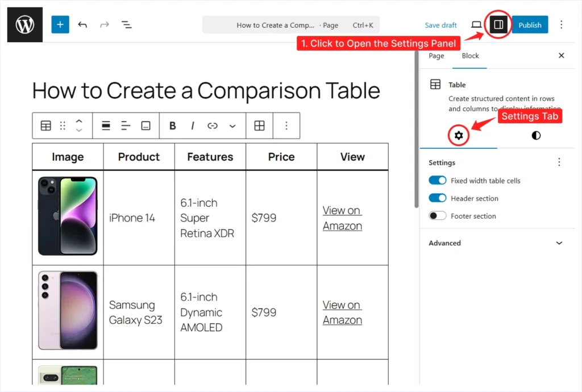Click the Samsung Galaxy S23 product image
Screen dimensions: 582x392
(x=68, y=310)
